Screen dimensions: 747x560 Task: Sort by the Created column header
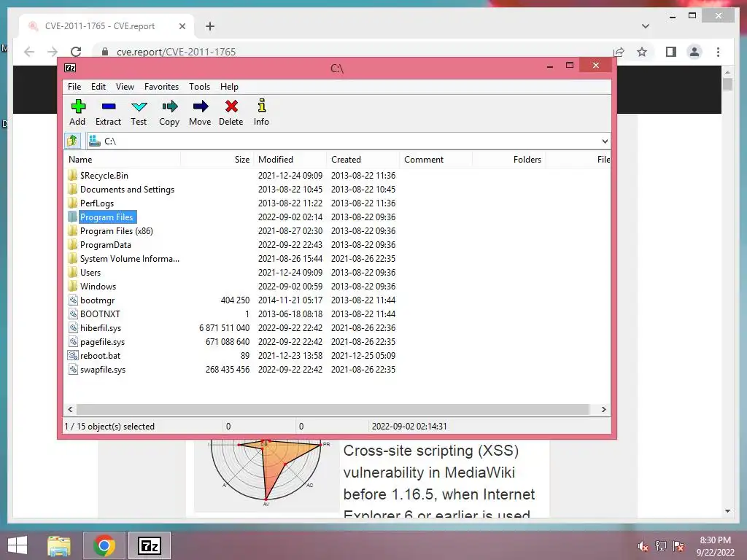[x=363, y=160]
